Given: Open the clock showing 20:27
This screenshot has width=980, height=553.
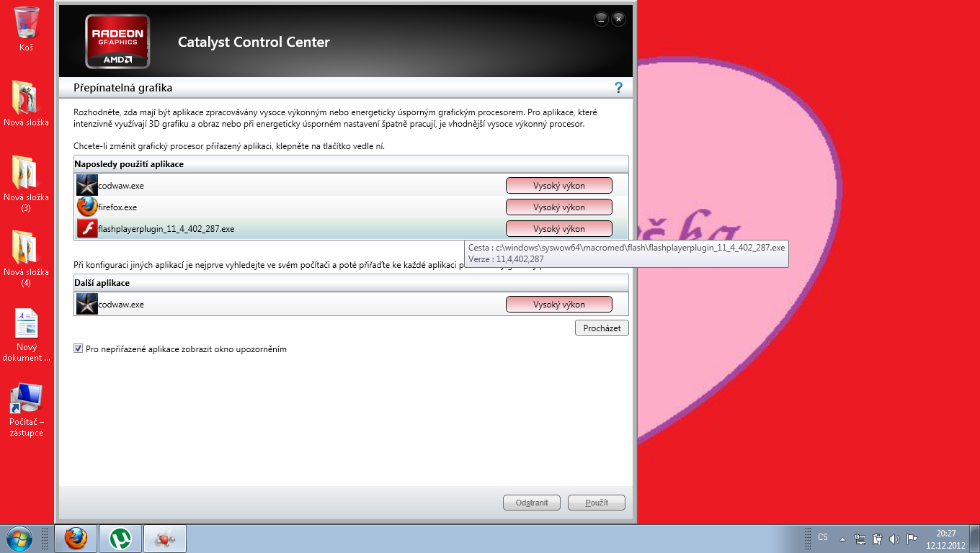Looking at the screenshot, I should click(946, 539).
